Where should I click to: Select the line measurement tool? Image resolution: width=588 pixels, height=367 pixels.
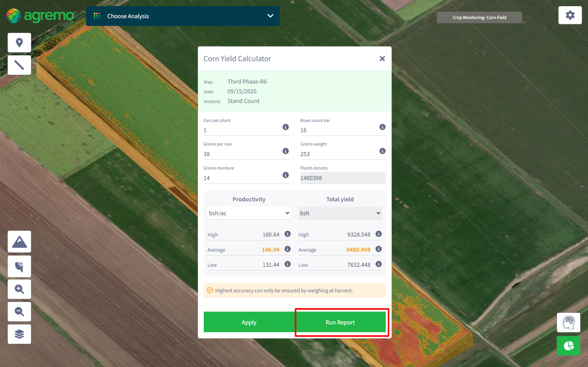(x=19, y=65)
